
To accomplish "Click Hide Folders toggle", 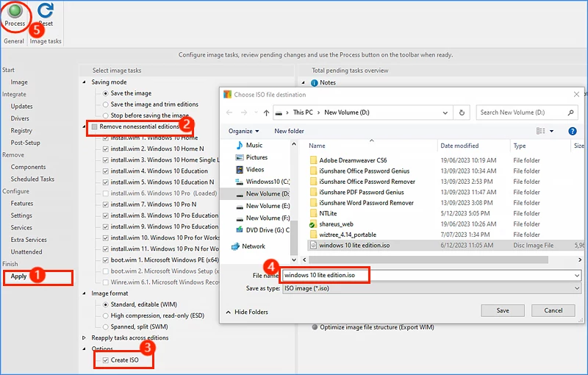I will click(x=247, y=312).
